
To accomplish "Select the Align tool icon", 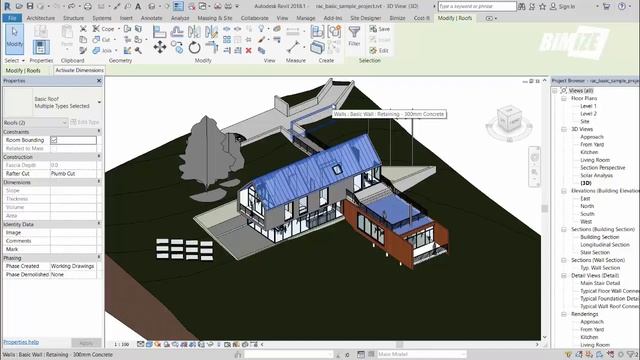I will [x=160, y=31].
